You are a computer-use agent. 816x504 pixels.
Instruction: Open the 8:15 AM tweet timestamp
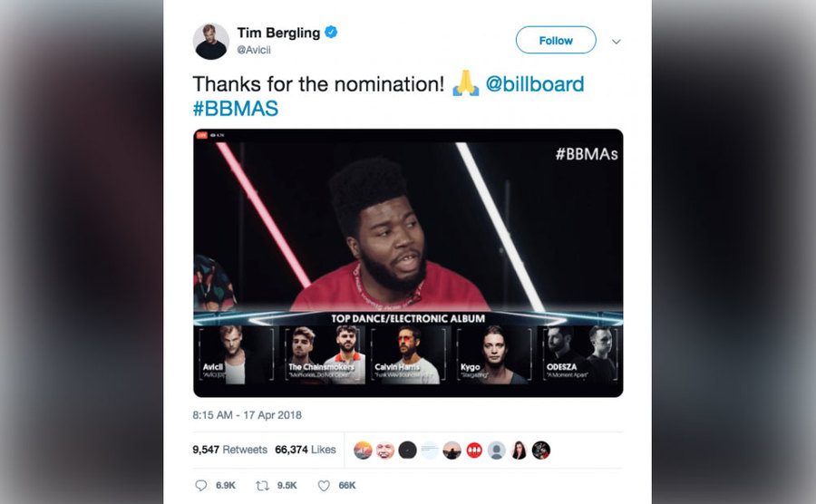pos(248,415)
